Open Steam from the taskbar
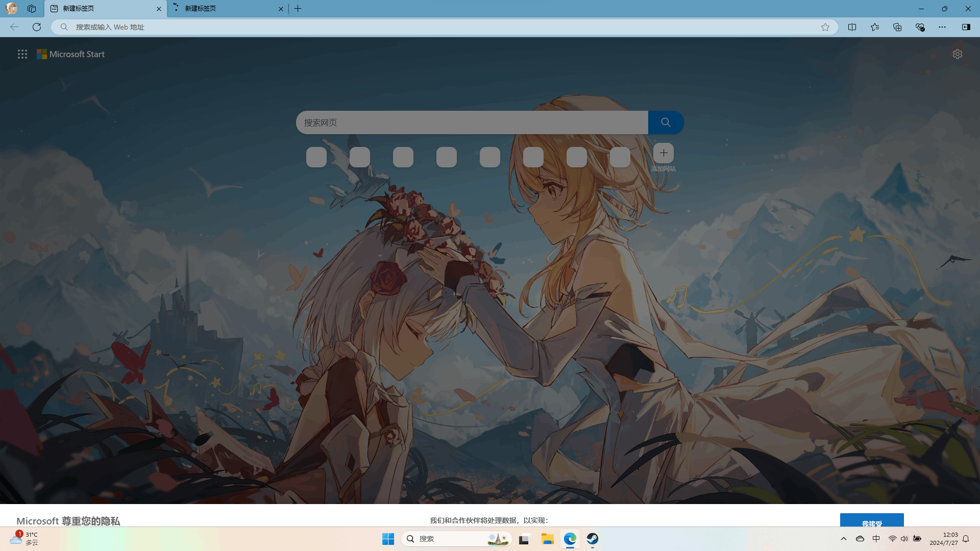 click(593, 539)
